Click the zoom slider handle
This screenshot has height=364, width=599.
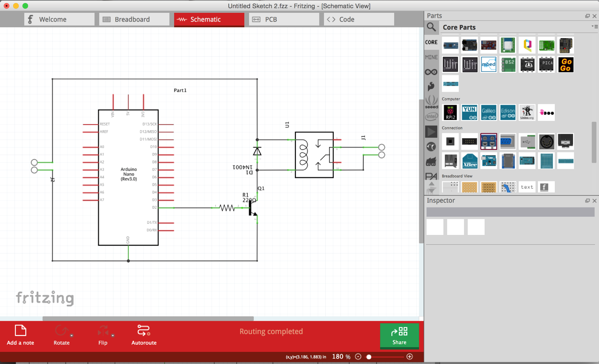coord(369,357)
